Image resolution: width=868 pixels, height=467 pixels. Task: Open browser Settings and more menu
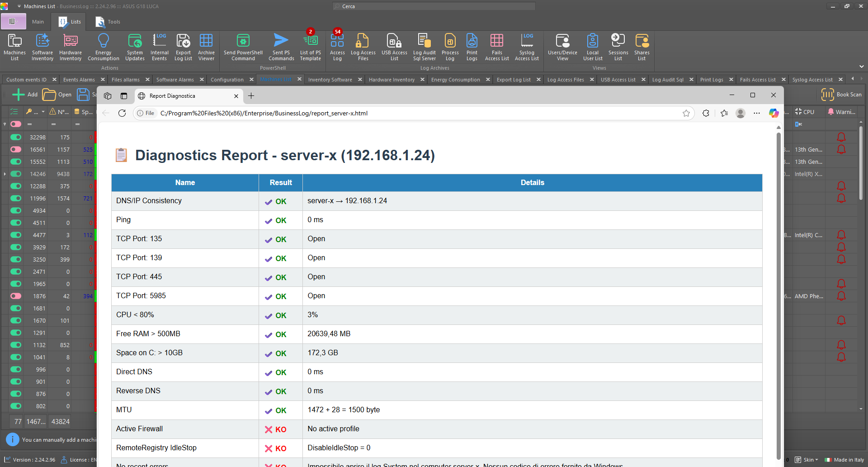point(757,113)
